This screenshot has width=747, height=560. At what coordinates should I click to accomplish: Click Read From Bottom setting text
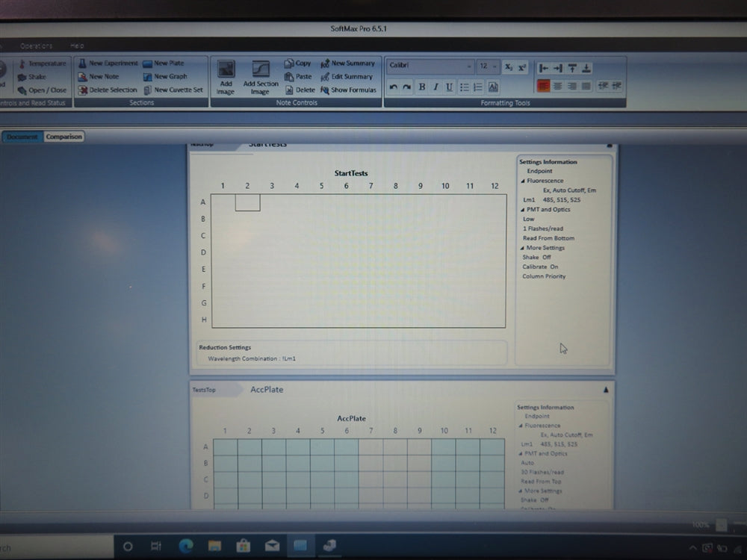coord(548,238)
